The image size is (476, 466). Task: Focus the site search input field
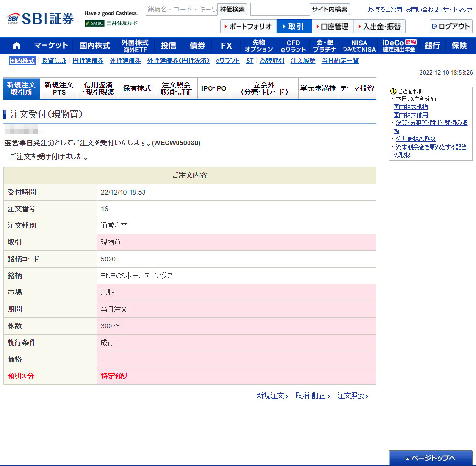click(279, 9)
